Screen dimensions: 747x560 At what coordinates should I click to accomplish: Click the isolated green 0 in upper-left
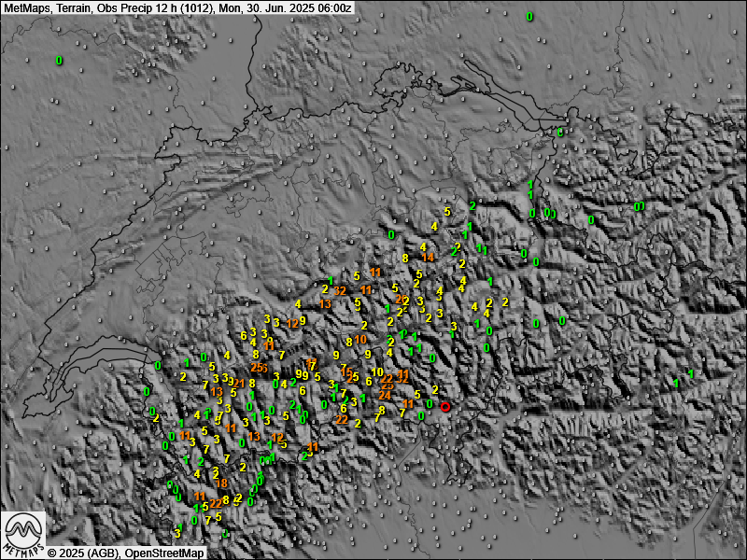click(x=59, y=61)
